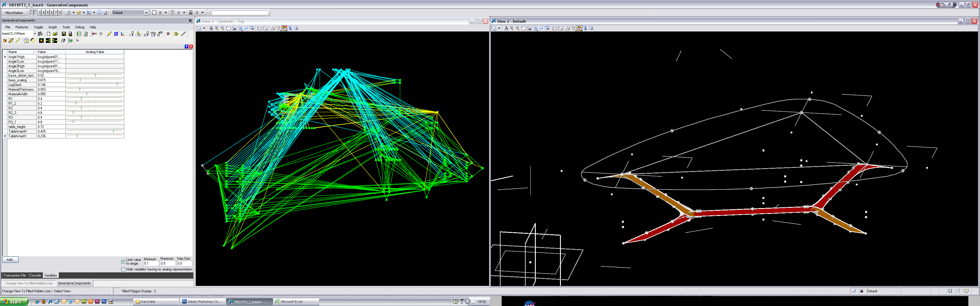The height and width of the screenshot is (306, 980).
Task: Click the coordinate system axes icon
Action: (x=123, y=34)
